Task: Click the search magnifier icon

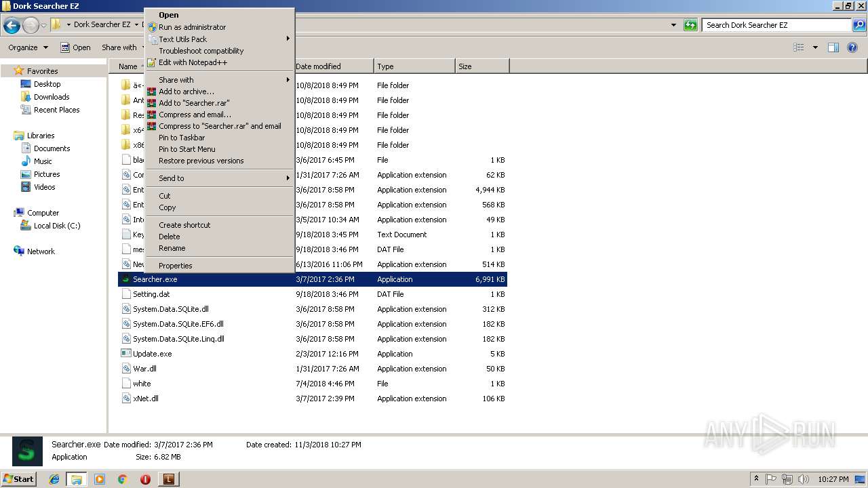Action: pos(859,25)
